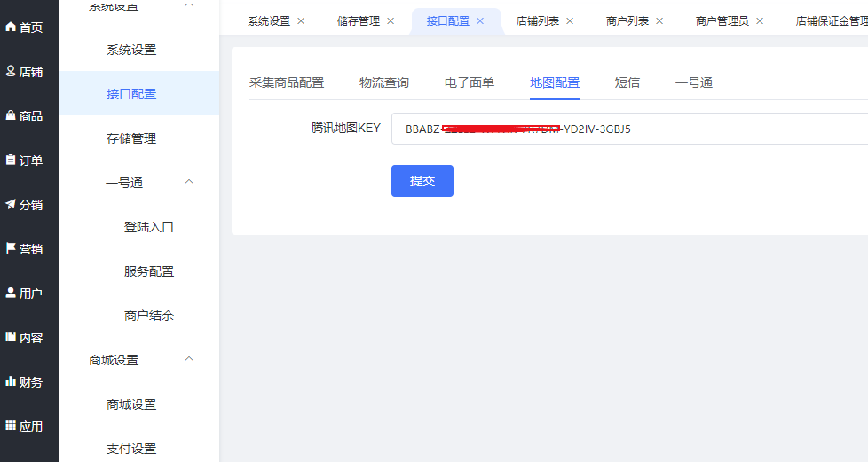Open 登陆入口 submenu item
This screenshot has width=868, height=462.
click(149, 227)
